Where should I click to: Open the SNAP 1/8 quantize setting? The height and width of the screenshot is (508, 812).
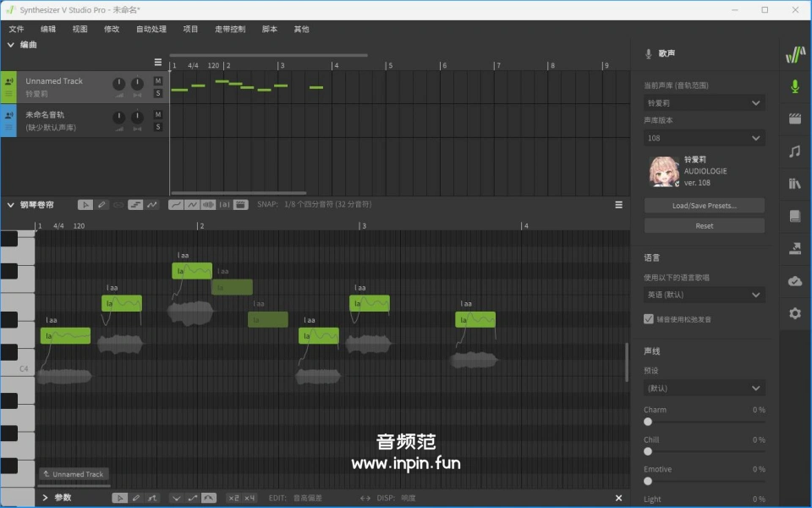point(328,204)
